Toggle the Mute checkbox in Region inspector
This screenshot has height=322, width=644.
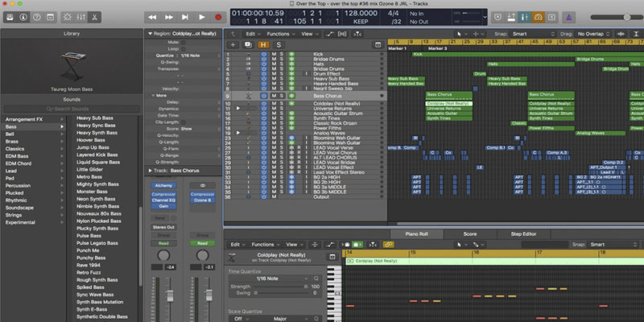point(184,43)
